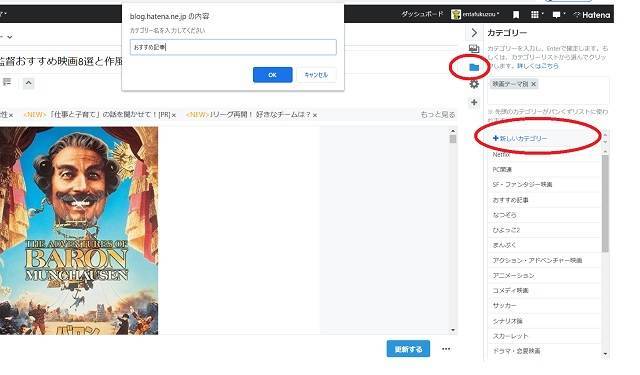Click 新しいカテゴリー to add category

point(520,139)
